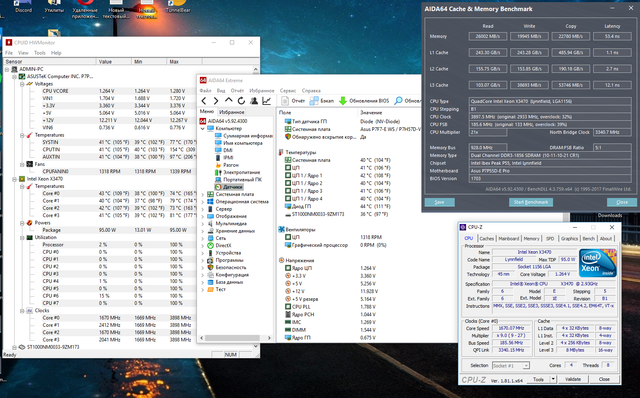
Task: Expand Устройства tree node
Action: click(x=202, y=253)
